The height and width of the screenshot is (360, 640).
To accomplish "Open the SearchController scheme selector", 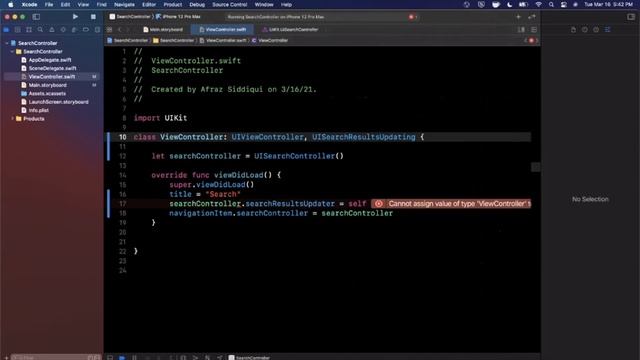I will (x=130, y=17).
